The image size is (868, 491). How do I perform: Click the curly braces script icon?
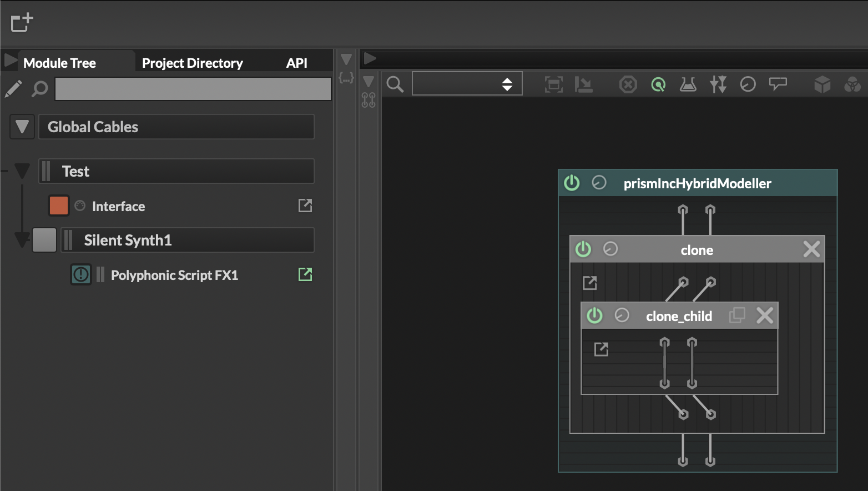(x=346, y=78)
